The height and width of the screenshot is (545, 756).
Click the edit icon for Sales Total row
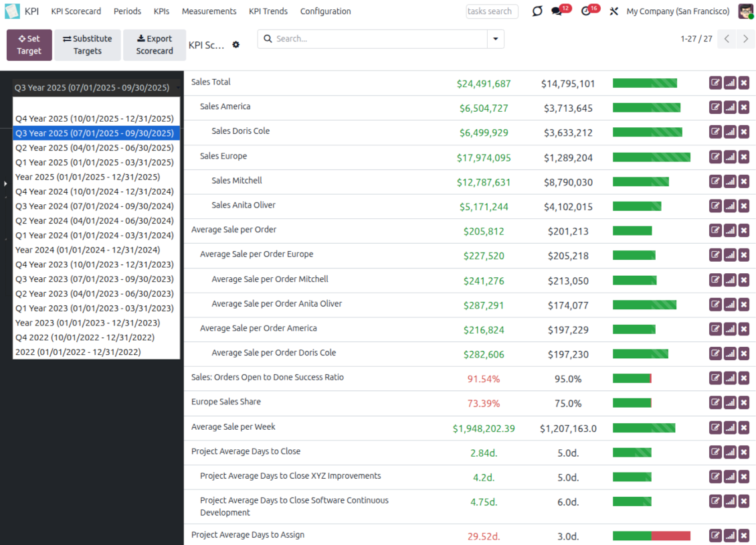point(715,83)
